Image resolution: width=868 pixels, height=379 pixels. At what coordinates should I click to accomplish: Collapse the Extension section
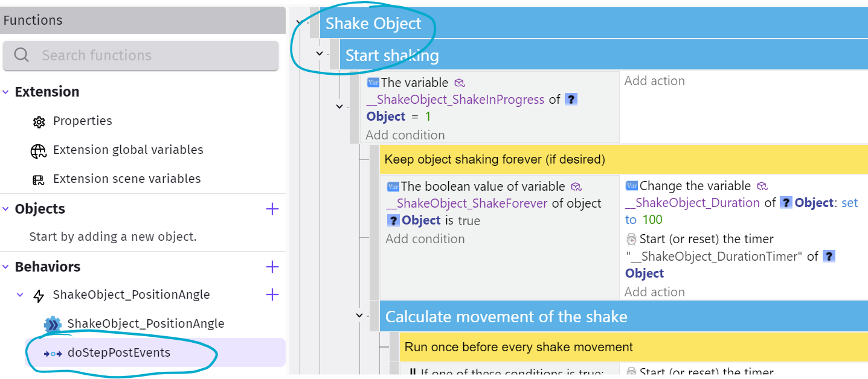click(5, 92)
